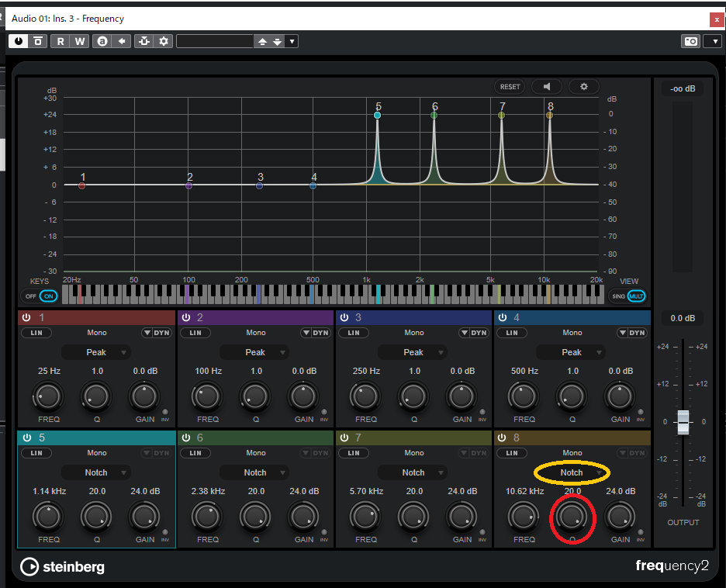Screen dimensions: 726x588
Task: Load next preset with the down arrow
Action: [278, 42]
